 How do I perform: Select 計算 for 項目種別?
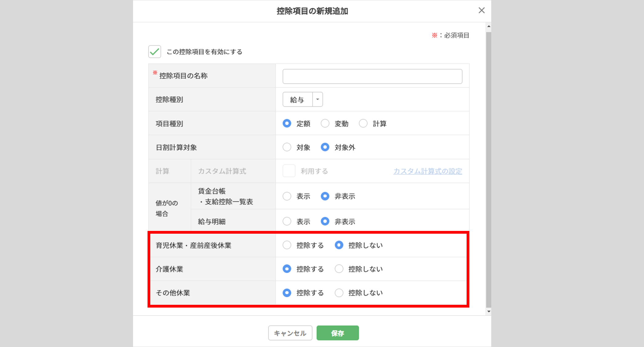coord(363,123)
